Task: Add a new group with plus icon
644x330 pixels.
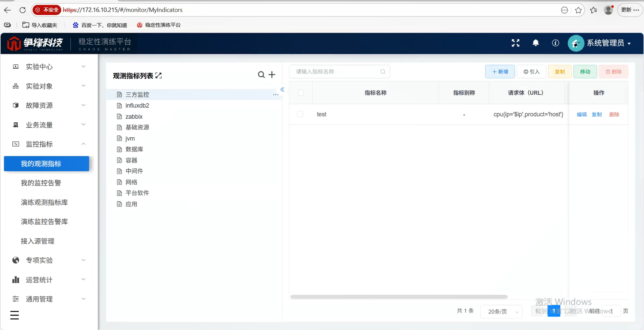Action: [272, 75]
